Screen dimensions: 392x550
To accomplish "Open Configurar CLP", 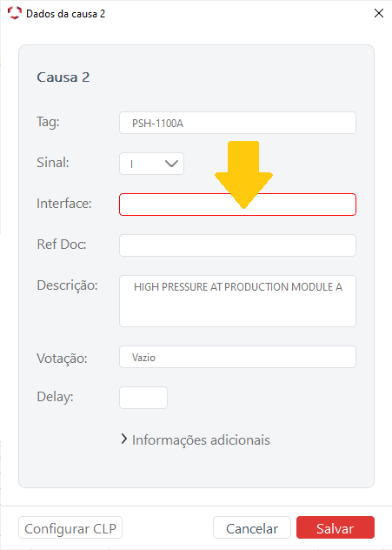I will 70,527.
